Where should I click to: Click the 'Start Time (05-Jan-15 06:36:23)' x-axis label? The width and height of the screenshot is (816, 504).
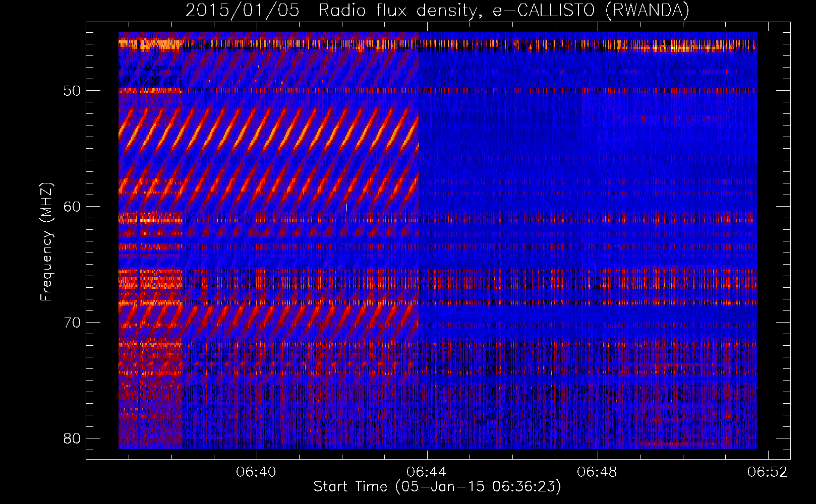(437, 487)
